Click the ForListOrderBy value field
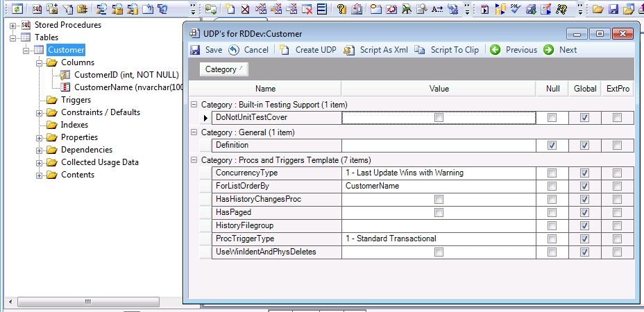 (x=439, y=186)
